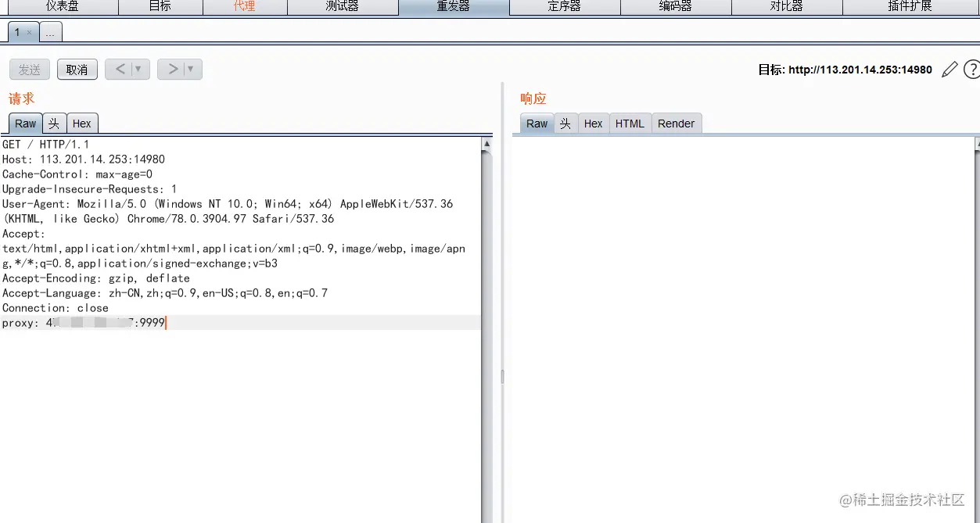This screenshot has height=523, width=980.
Task: Open a new repeater tab via ...
Action: pyautogui.click(x=50, y=34)
